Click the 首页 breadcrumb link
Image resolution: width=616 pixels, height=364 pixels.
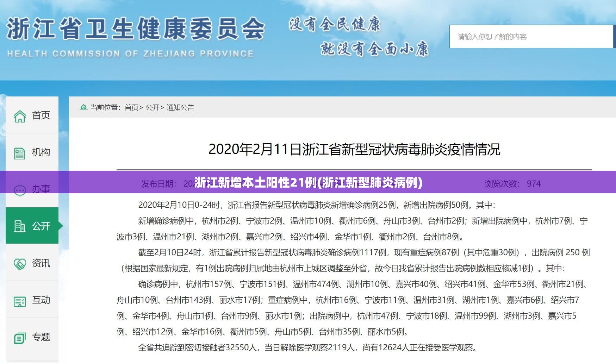131,107
